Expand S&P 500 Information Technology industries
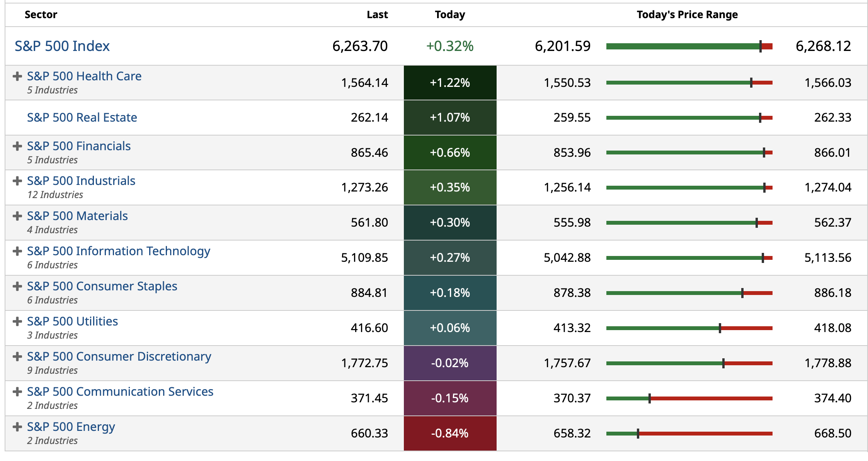Image resolution: width=868 pixels, height=461 pixels. click(x=17, y=251)
